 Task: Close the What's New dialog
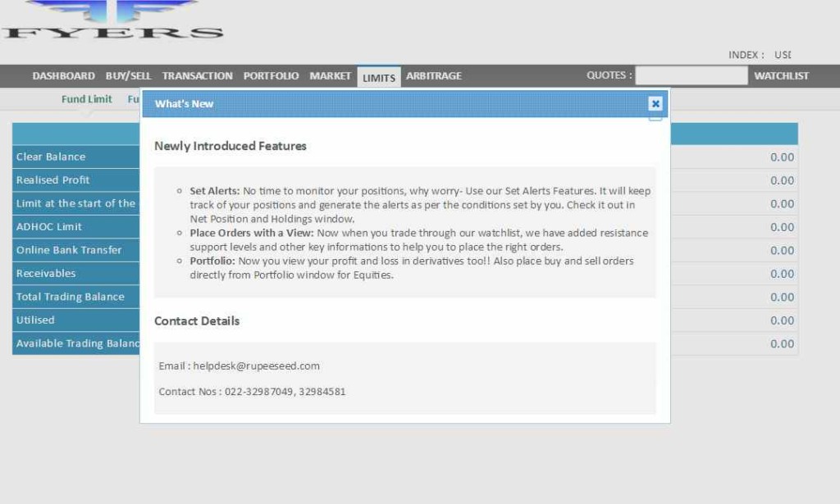[655, 104]
